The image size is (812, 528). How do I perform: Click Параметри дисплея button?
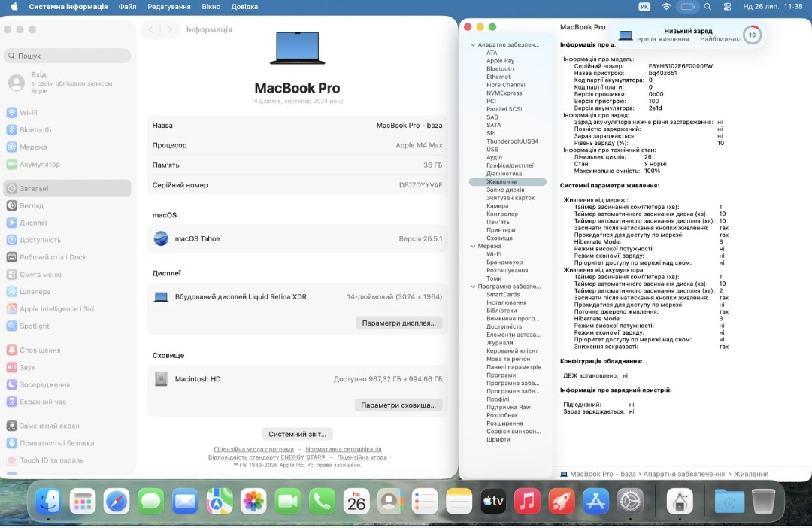(398, 323)
